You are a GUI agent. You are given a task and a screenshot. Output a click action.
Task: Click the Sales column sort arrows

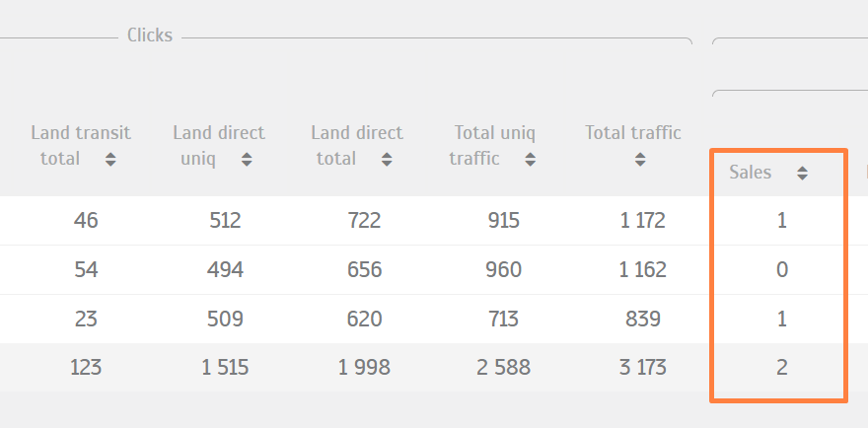tap(802, 174)
